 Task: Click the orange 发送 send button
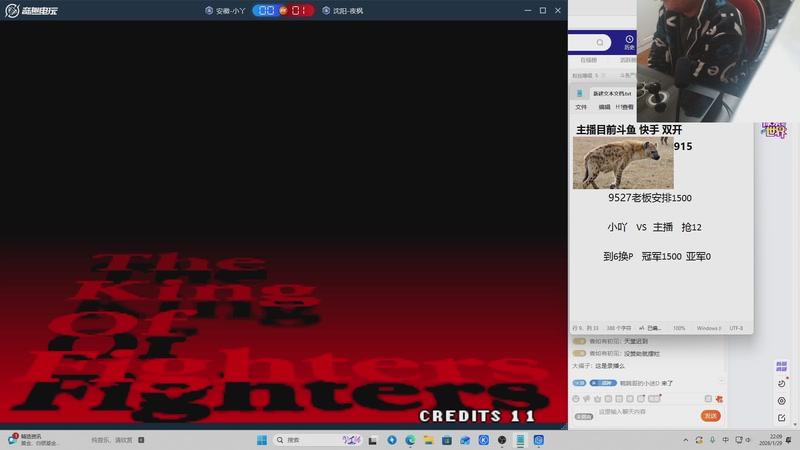(710, 416)
